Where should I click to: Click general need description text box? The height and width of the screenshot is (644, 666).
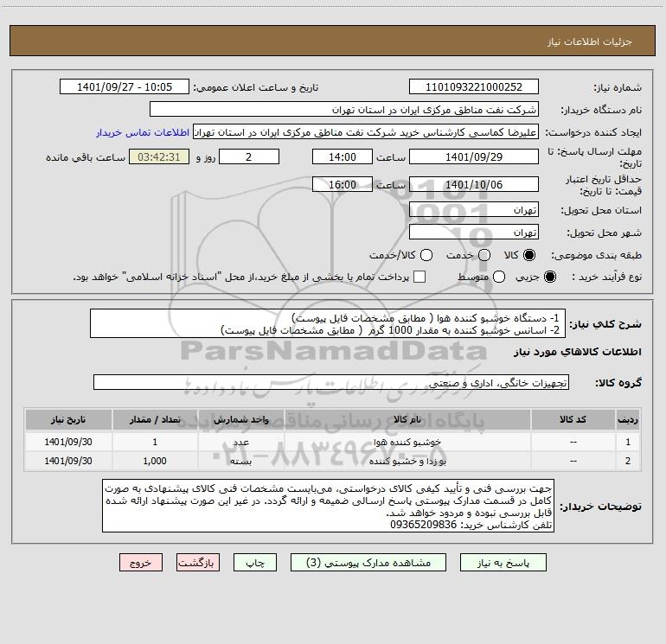tap(328, 323)
